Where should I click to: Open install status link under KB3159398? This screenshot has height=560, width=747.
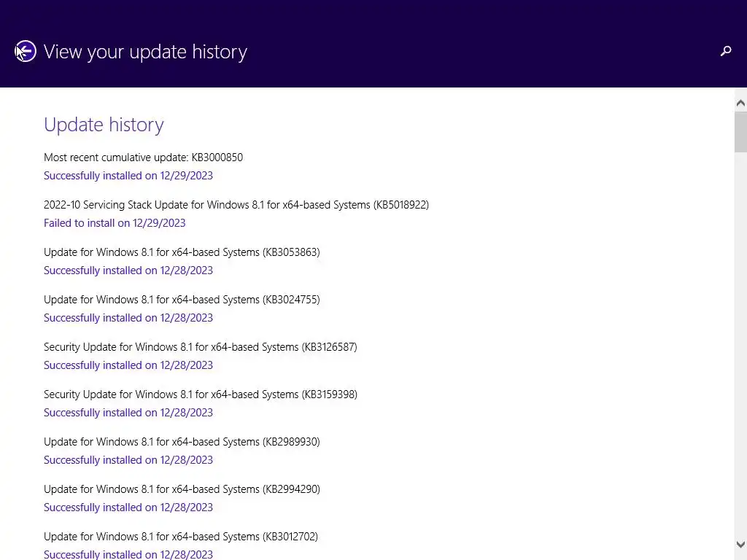coord(128,413)
